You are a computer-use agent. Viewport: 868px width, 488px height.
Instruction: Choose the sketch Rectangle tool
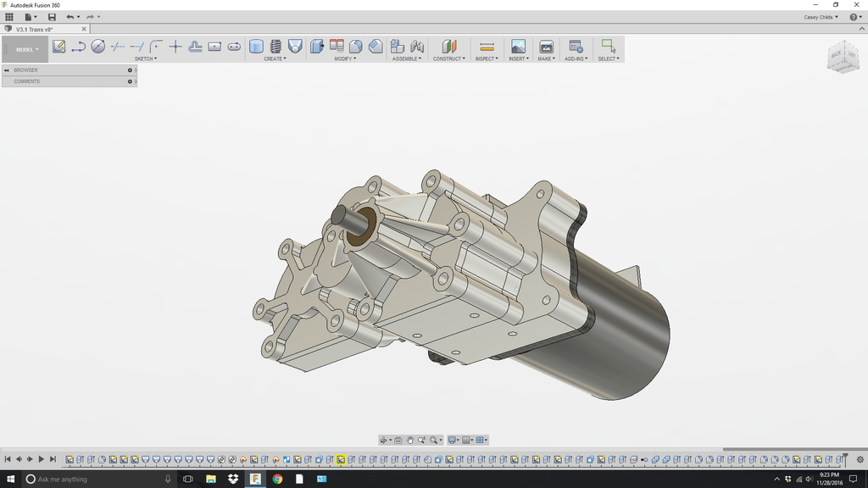[214, 47]
